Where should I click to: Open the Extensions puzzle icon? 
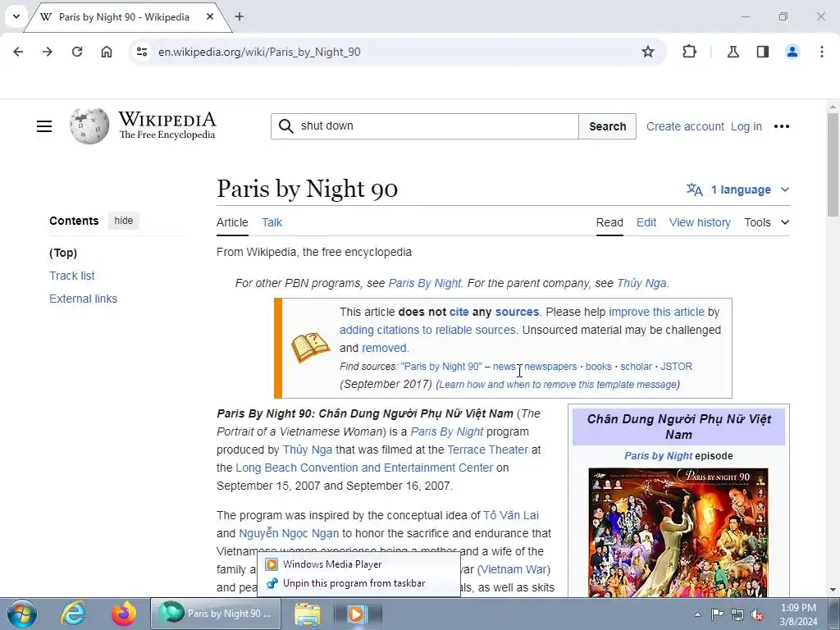[x=689, y=52]
